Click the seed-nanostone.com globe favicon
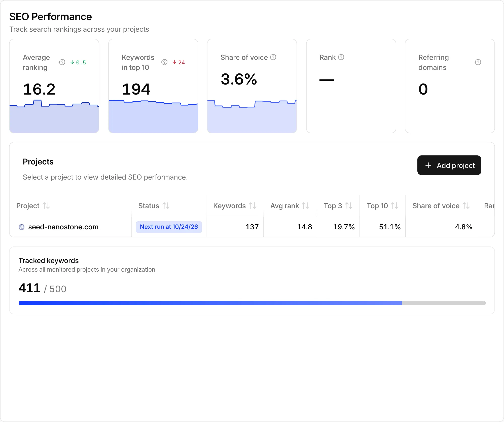This screenshot has height=422, width=504. (x=22, y=227)
